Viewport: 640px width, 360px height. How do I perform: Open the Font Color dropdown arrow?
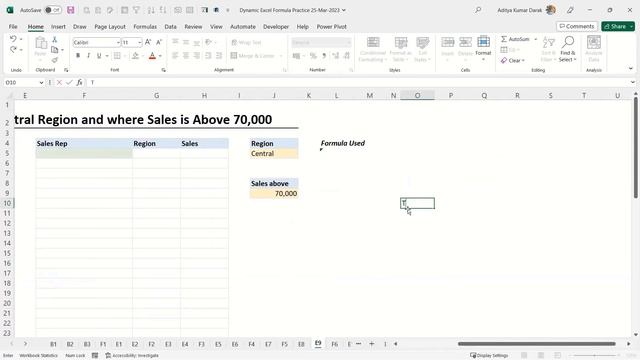[x=160, y=56]
